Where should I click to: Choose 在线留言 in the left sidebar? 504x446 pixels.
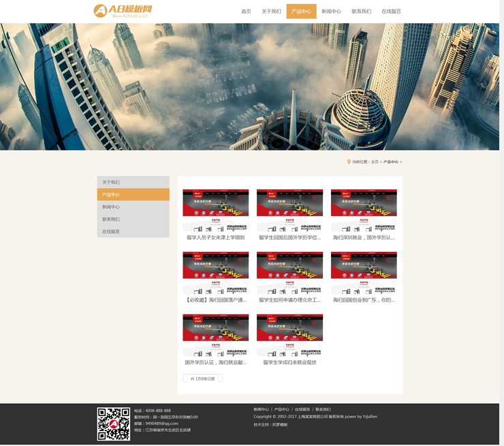pyautogui.click(x=133, y=232)
